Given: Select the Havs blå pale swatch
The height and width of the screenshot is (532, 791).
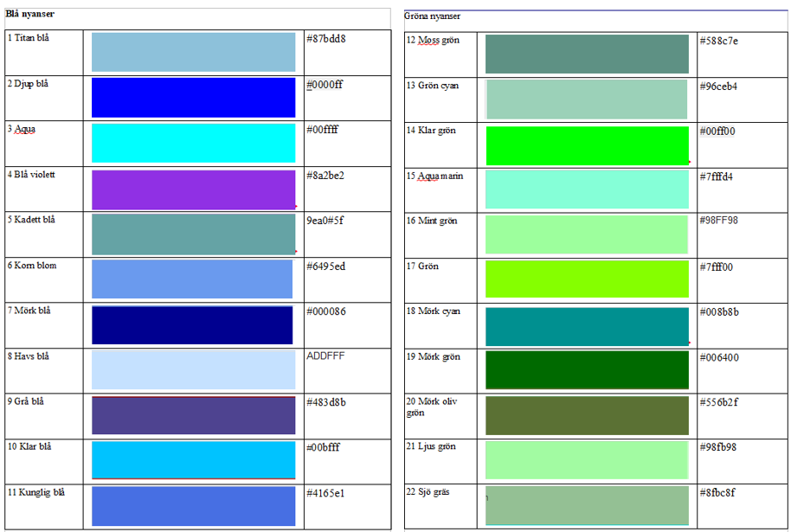Looking at the screenshot, I should [193, 370].
